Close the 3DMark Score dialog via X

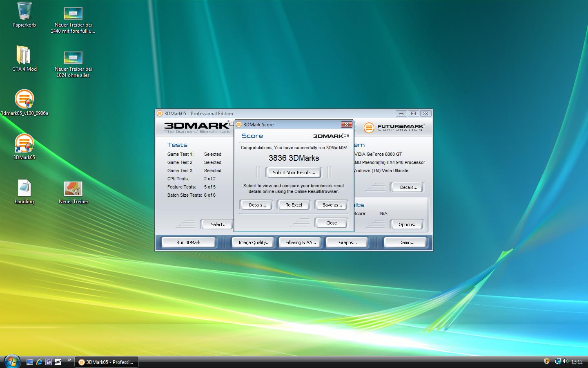click(x=346, y=124)
